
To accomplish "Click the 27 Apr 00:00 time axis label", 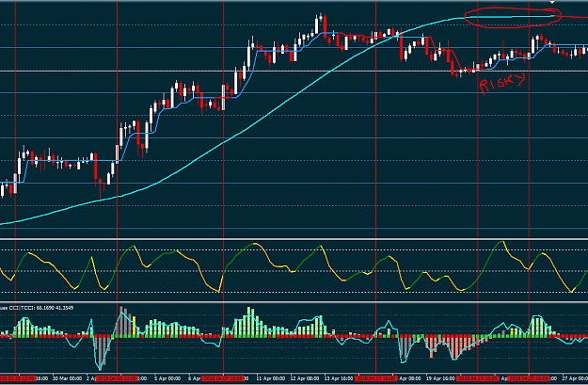I will pos(575,378).
